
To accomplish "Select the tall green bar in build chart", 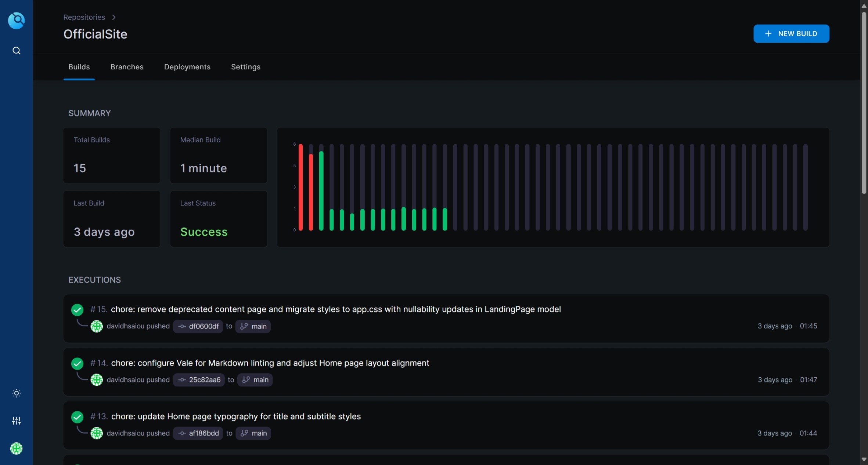I will pos(321,191).
